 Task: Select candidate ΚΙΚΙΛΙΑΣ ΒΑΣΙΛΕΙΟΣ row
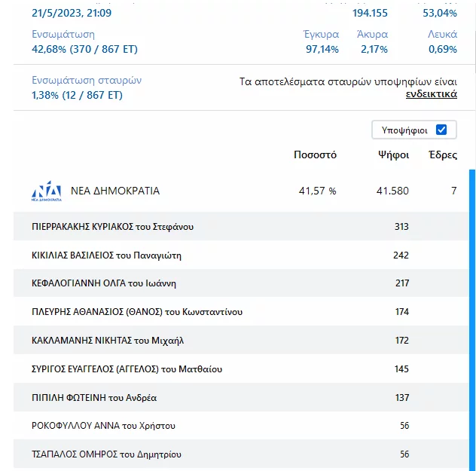(x=106, y=255)
